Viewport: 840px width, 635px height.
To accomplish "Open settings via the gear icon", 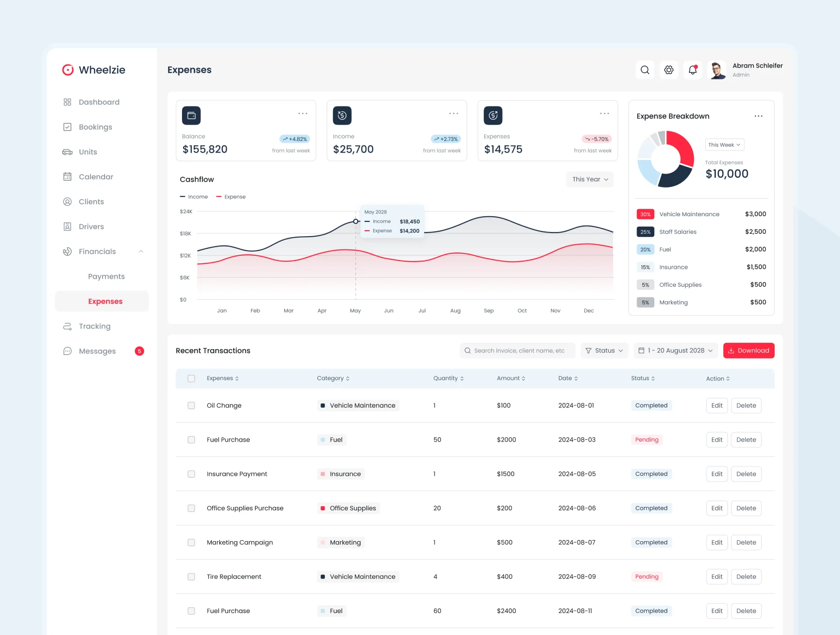I will tap(669, 70).
